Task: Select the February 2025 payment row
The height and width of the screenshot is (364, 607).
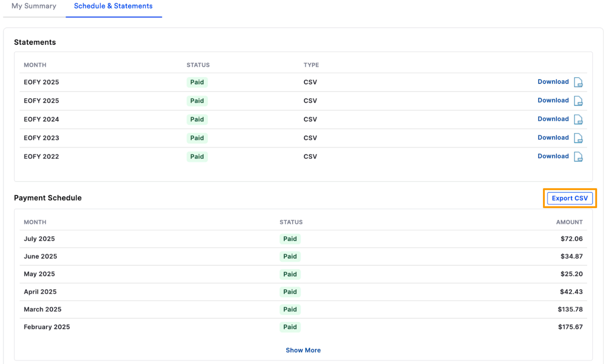Action: [47, 327]
